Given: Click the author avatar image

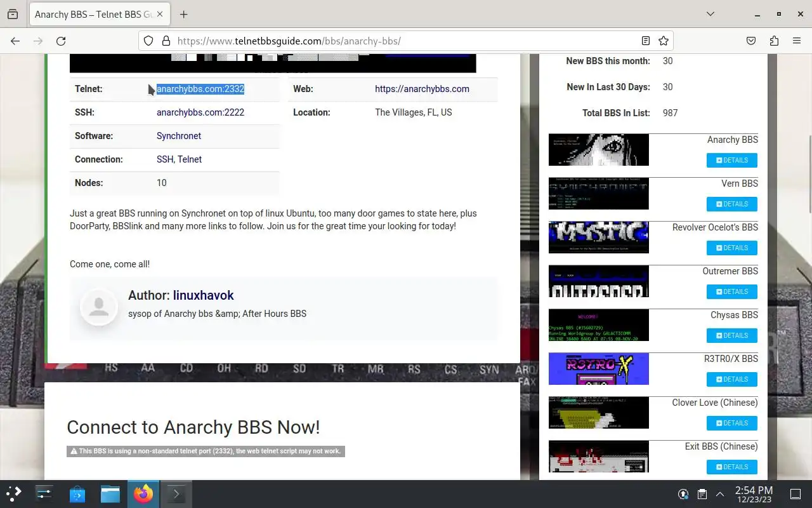Looking at the screenshot, I should pyautogui.click(x=99, y=306).
